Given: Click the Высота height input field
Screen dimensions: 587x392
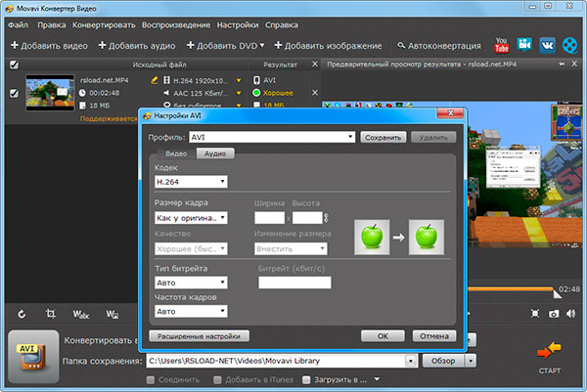Looking at the screenshot, I should tap(307, 218).
